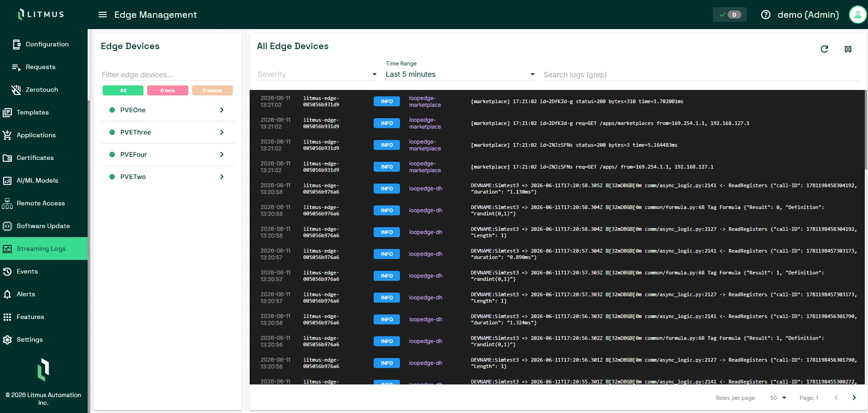The height and width of the screenshot is (413, 868).
Task: Click the notifications badge showing 0
Action: (x=730, y=15)
